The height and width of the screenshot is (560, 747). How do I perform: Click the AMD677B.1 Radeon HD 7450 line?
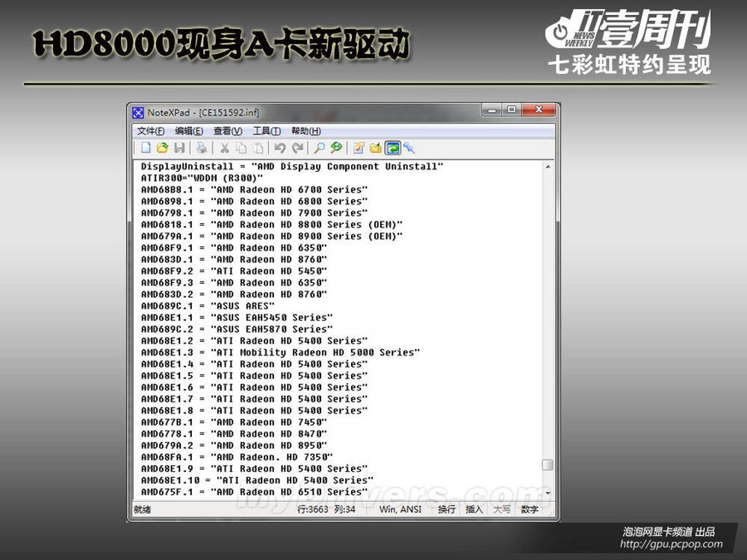click(234, 423)
